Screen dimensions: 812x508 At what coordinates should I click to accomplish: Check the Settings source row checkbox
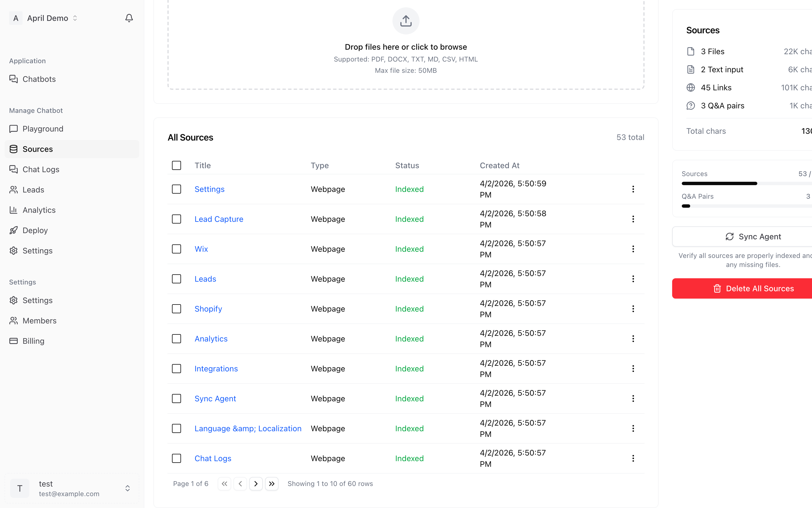[x=176, y=189]
